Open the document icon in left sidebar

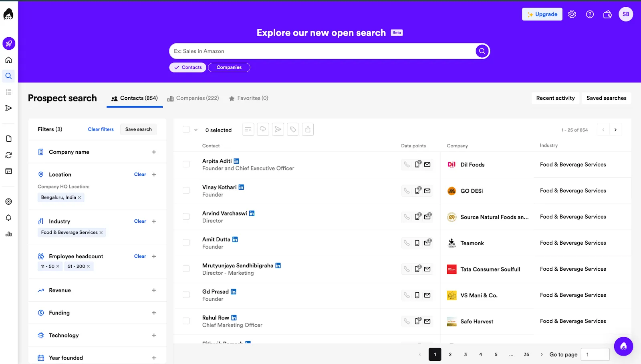8,139
